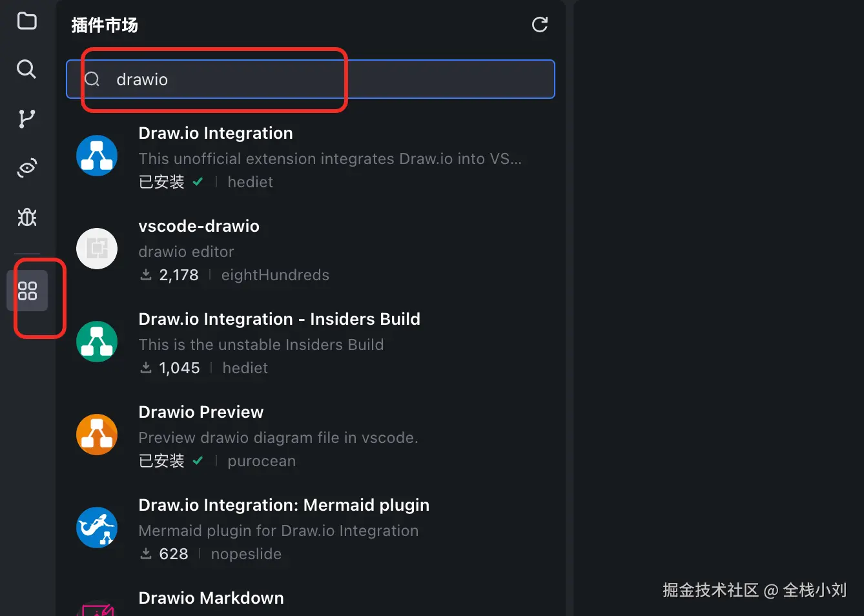This screenshot has width=864, height=616.
Task: Select Draw.io Integration - Insiders Build title
Action: (x=279, y=319)
